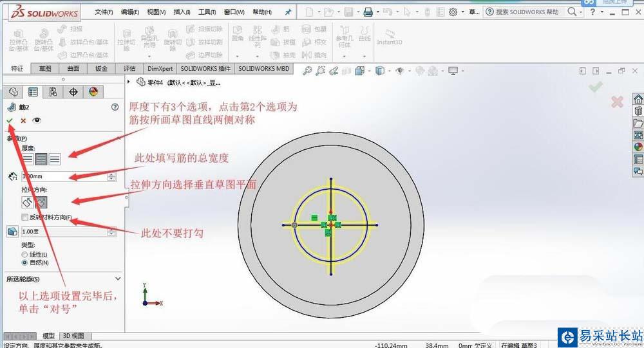
Task: Open the DimXpertManager tab icon
Action: (x=73, y=92)
